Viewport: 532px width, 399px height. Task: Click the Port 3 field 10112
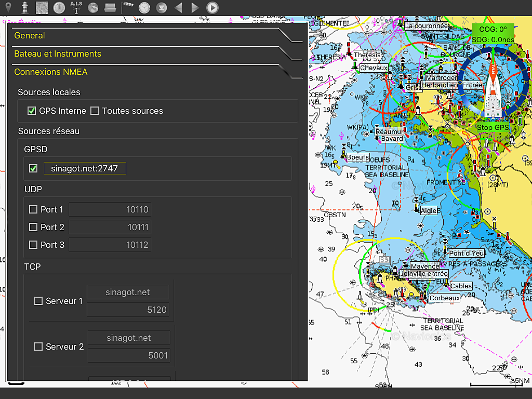tap(110, 245)
